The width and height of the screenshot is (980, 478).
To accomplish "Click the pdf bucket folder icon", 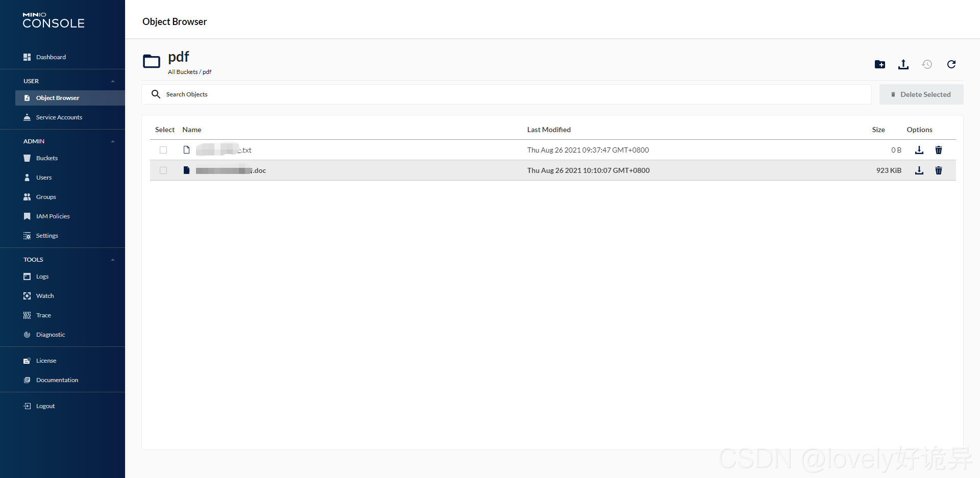I will [152, 62].
